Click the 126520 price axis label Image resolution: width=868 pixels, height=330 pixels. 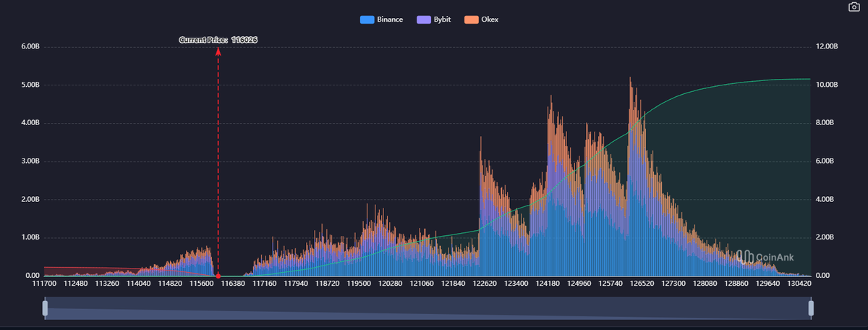point(642,284)
